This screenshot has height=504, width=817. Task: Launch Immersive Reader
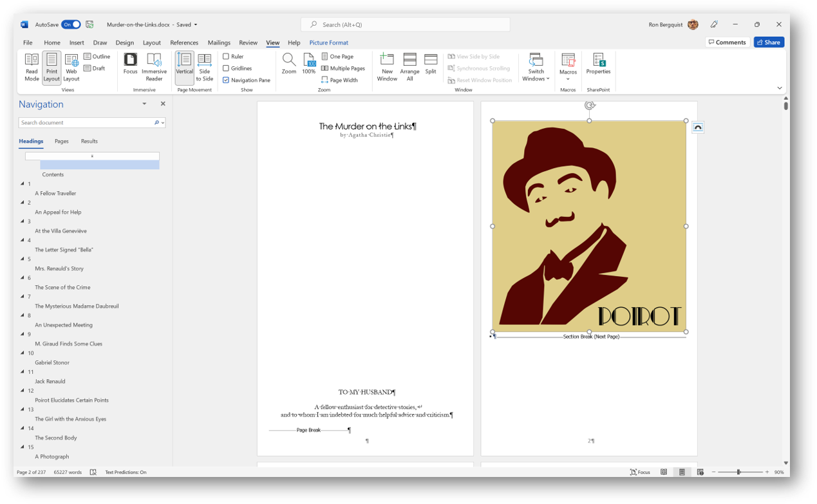coord(154,67)
